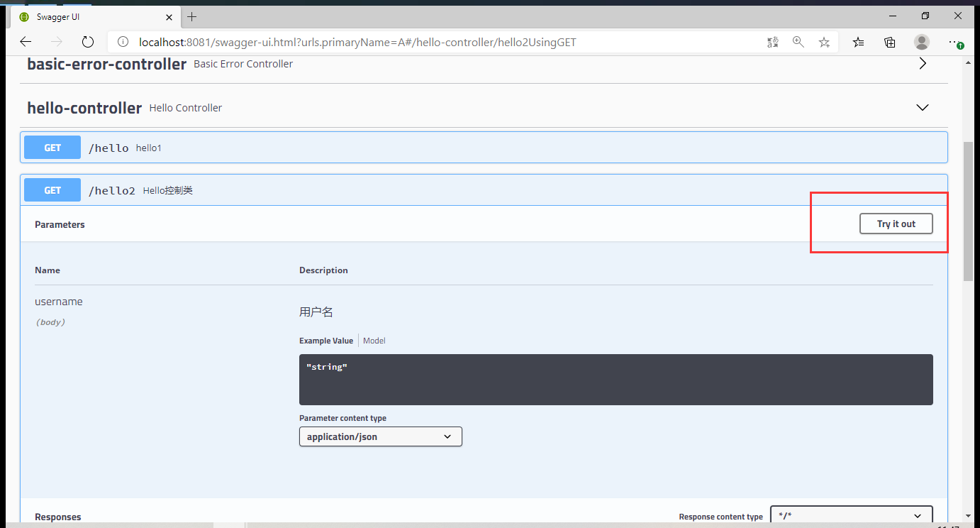Screen dimensions: 980x528
Task: Switch to the Example Value tab
Action: (326, 341)
